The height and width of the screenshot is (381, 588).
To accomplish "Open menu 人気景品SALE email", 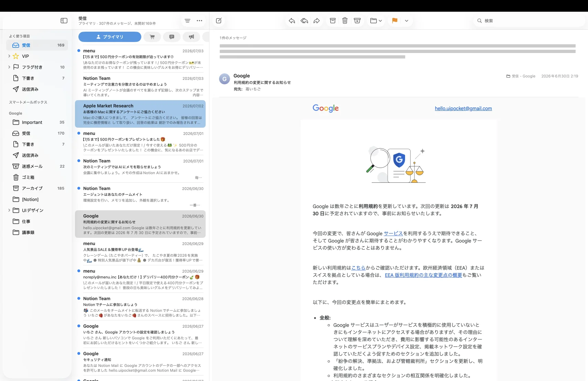I will [140, 251].
